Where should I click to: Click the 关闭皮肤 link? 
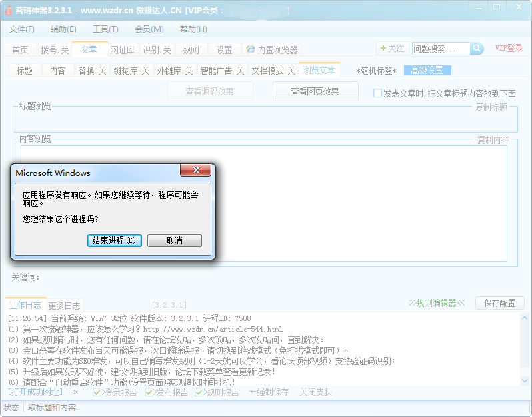[315, 392]
